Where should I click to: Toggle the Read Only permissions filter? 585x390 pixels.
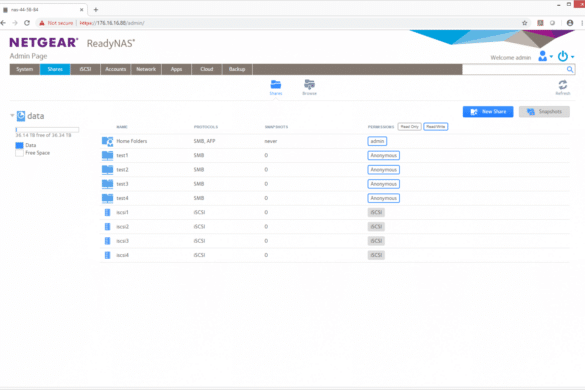pyautogui.click(x=409, y=127)
